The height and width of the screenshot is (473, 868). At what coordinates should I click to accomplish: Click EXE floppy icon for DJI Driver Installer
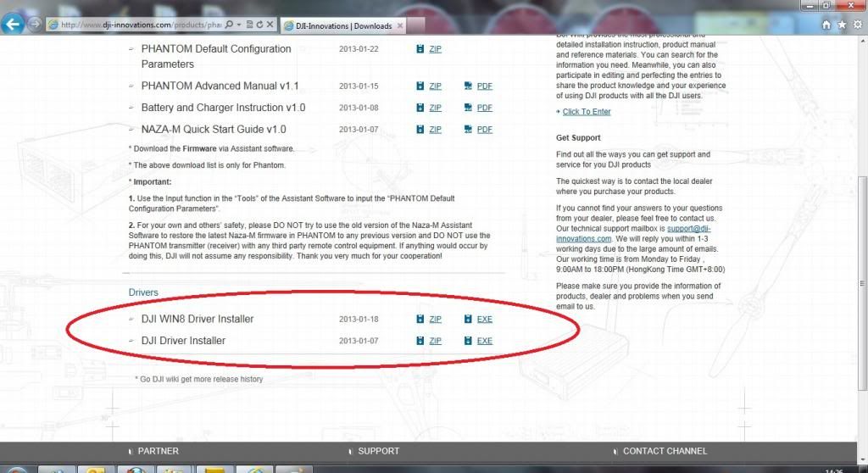pyautogui.click(x=468, y=341)
